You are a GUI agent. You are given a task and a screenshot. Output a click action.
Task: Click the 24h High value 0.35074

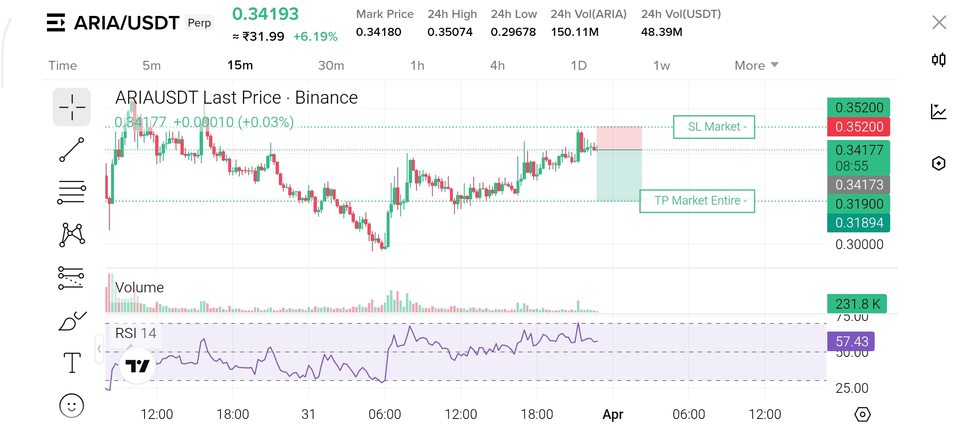450,32
